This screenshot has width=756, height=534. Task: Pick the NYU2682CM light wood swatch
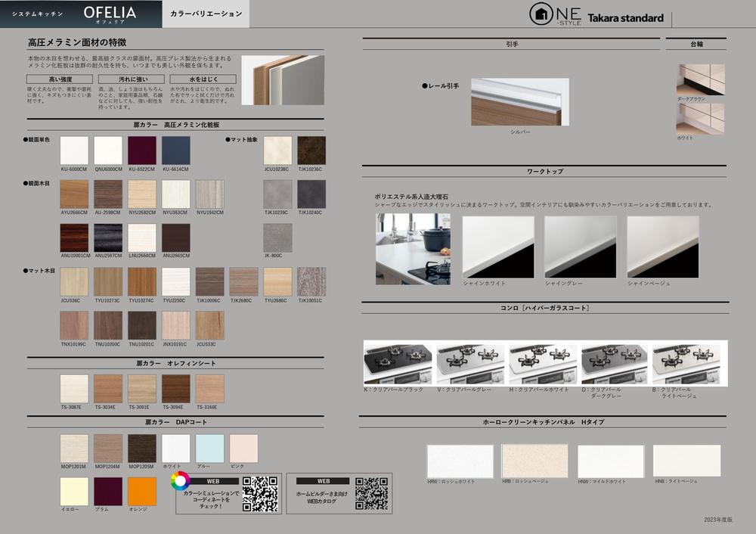point(142,194)
